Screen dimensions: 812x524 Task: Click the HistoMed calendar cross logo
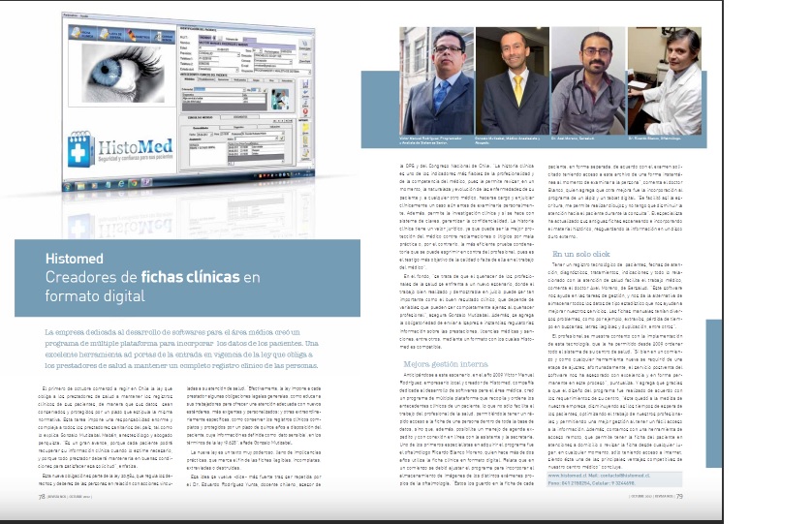click(80, 149)
